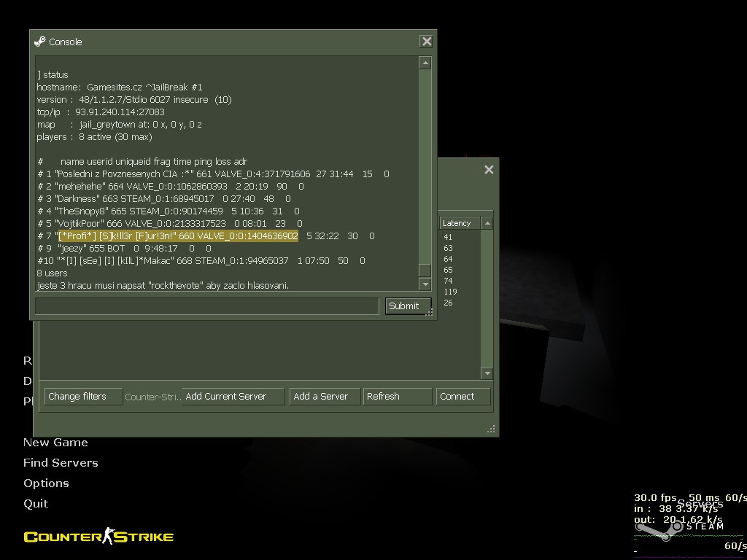Start a New Game from main menu
747x560 pixels.
pyautogui.click(x=55, y=443)
